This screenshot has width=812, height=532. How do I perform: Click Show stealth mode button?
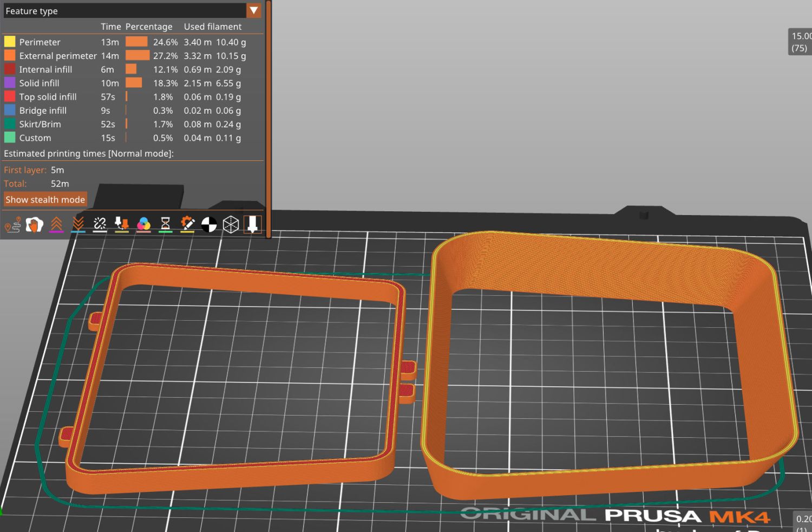[45, 199]
